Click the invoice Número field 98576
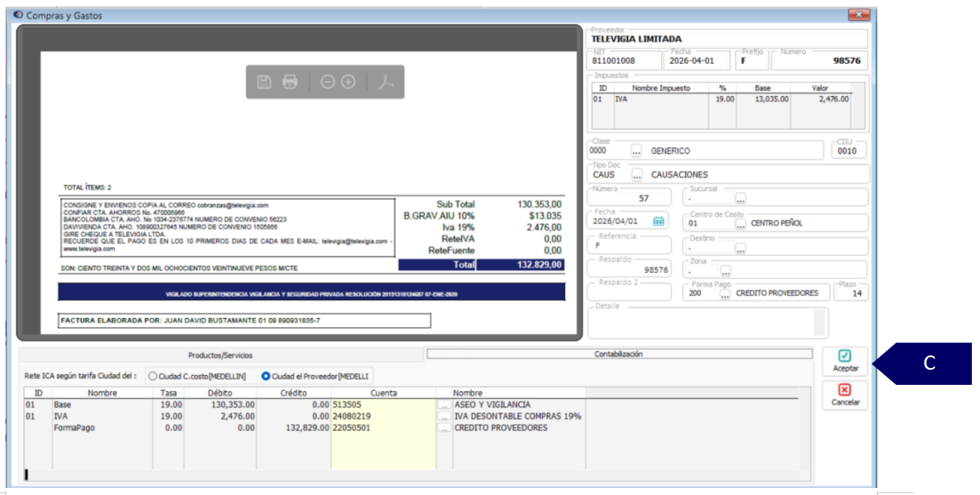Viewport: 980px width, 495px height. 819,60
